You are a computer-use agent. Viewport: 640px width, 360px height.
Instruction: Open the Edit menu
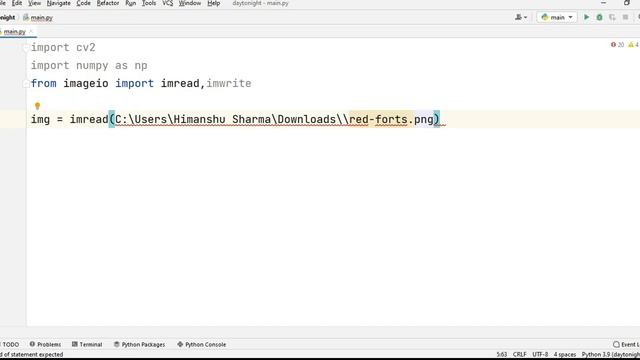[17, 3]
